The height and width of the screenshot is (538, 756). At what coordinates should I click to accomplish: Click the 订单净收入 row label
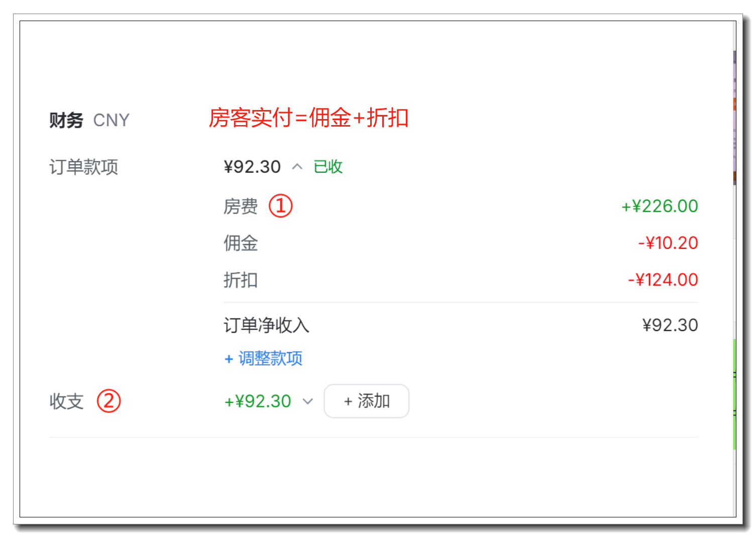266,326
